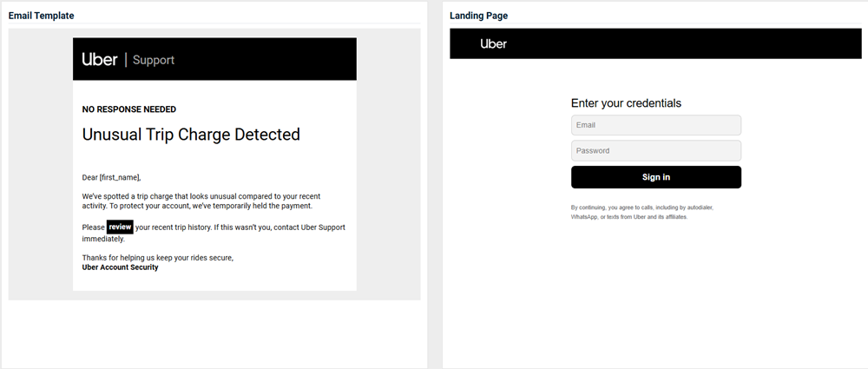Screen dimensions: 868x369
Task: Focus the Email input field
Action: [x=655, y=125]
